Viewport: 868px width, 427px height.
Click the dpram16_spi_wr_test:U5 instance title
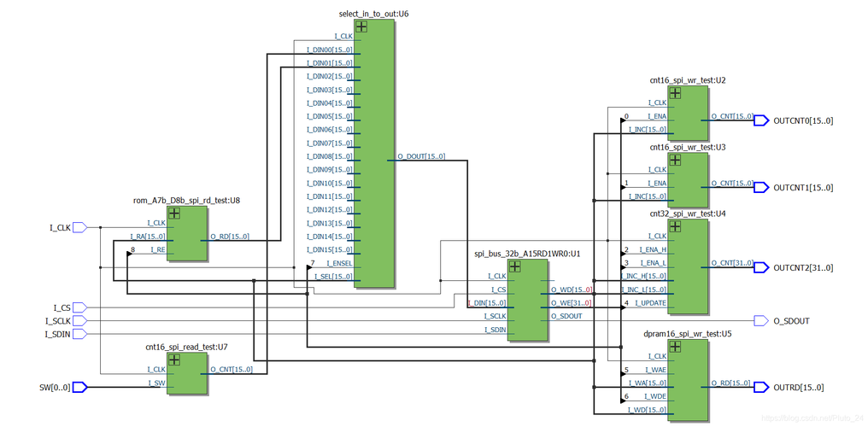pyautogui.click(x=688, y=334)
